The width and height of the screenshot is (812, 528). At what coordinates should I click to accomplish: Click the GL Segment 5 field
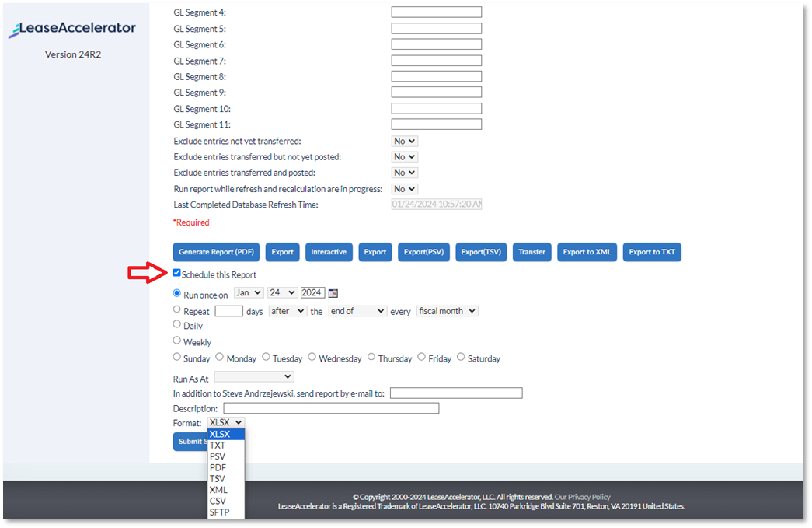(x=437, y=29)
